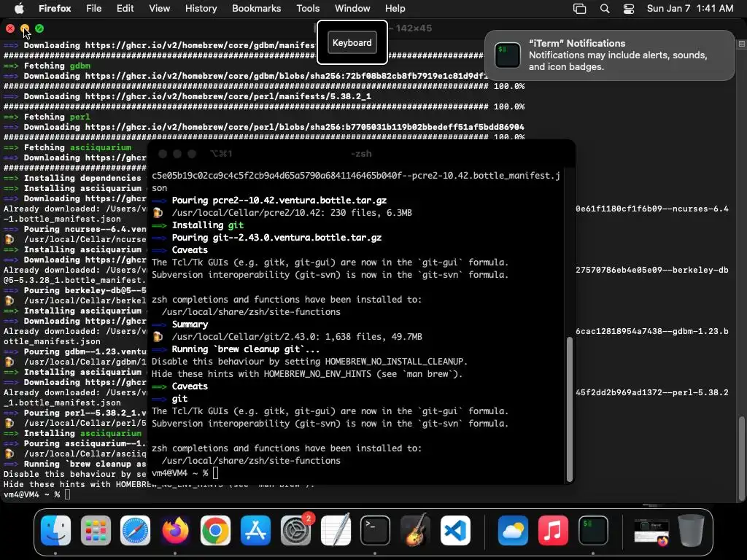This screenshot has width=747, height=560.
Task: Open the View menu
Action: click(x=159, y=8)
